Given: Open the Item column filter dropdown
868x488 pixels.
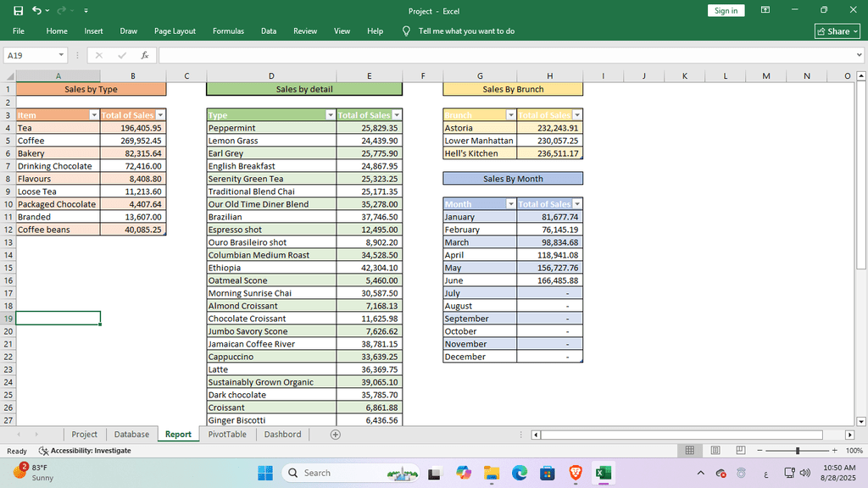Looking at the screenshot, I should (x=93, y=115).
